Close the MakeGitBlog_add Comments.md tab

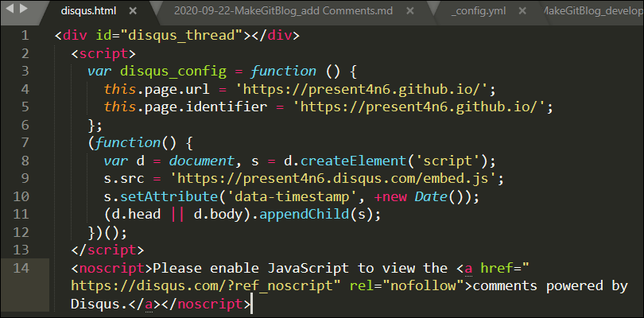(x=410, y=11)
